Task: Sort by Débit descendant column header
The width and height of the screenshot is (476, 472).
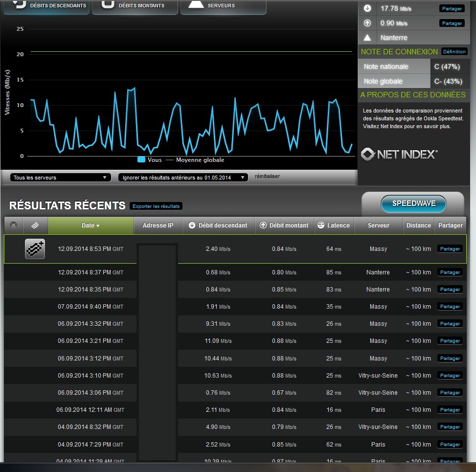Action: 218,225
